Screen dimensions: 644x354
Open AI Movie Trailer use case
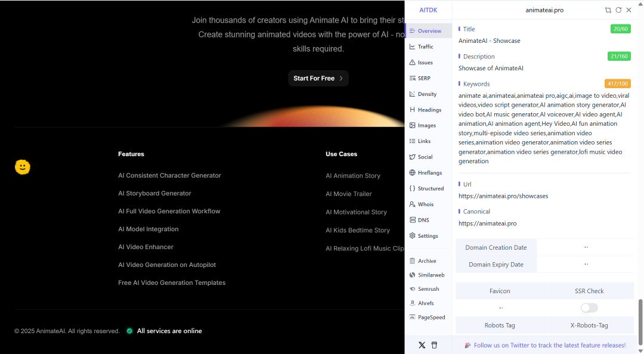pos(349,194)
